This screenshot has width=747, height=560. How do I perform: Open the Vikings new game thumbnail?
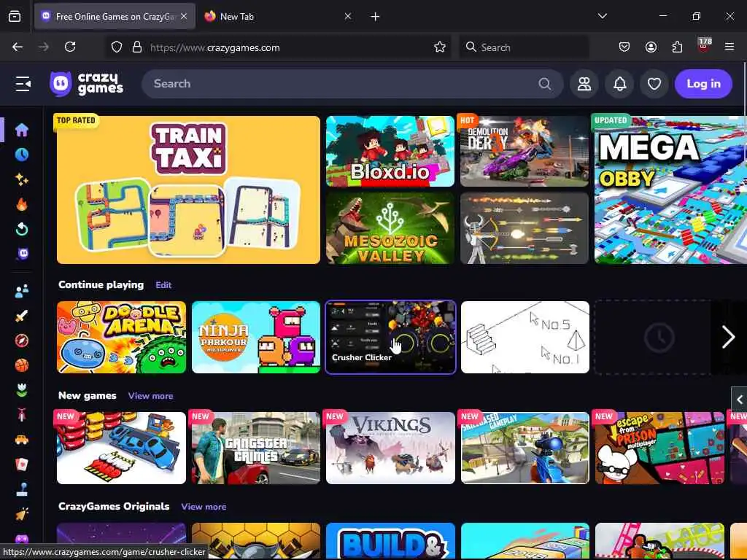click(390, 448)
